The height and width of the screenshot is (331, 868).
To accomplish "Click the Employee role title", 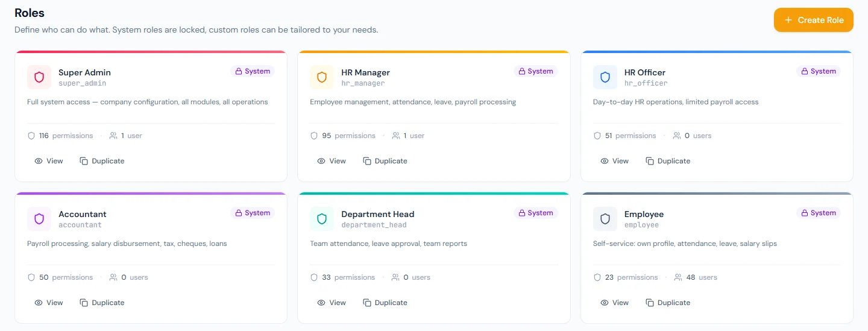I will 644,214.
